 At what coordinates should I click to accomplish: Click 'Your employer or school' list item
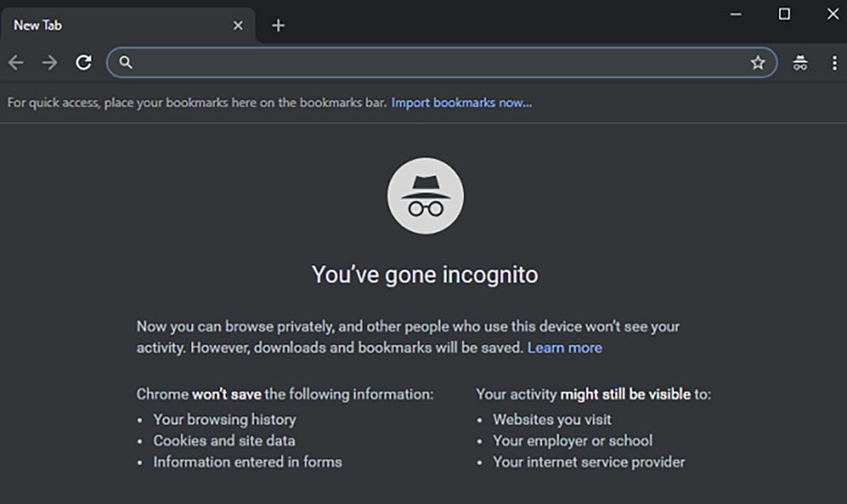click(x=573, y=440)
